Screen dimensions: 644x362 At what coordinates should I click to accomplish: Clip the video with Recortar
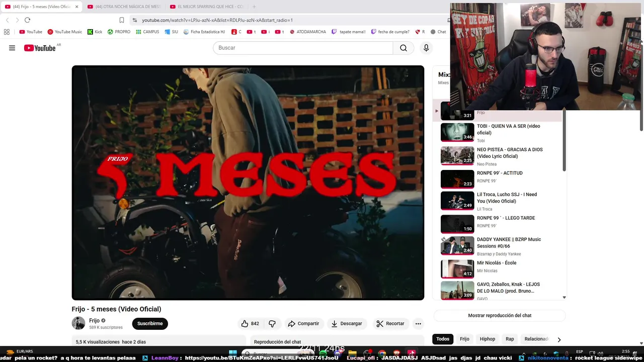click(x=390, y=324)
